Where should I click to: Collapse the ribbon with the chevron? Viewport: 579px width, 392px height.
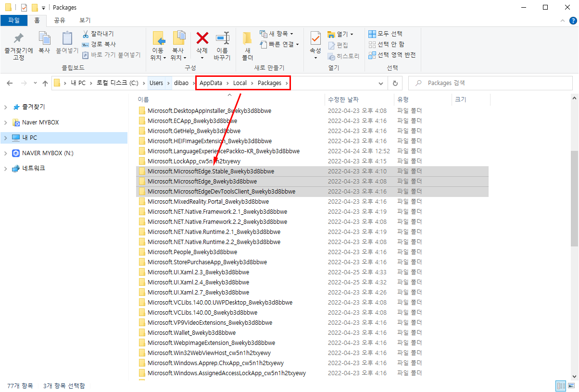563,21
